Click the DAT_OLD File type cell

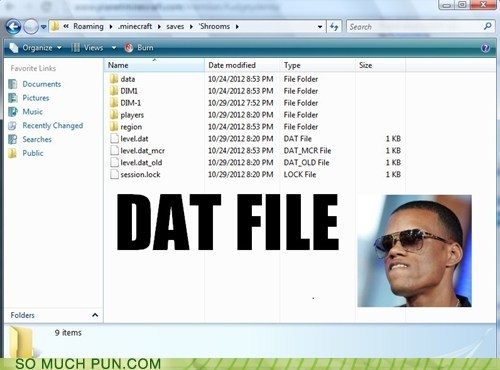tap(306, 163)
